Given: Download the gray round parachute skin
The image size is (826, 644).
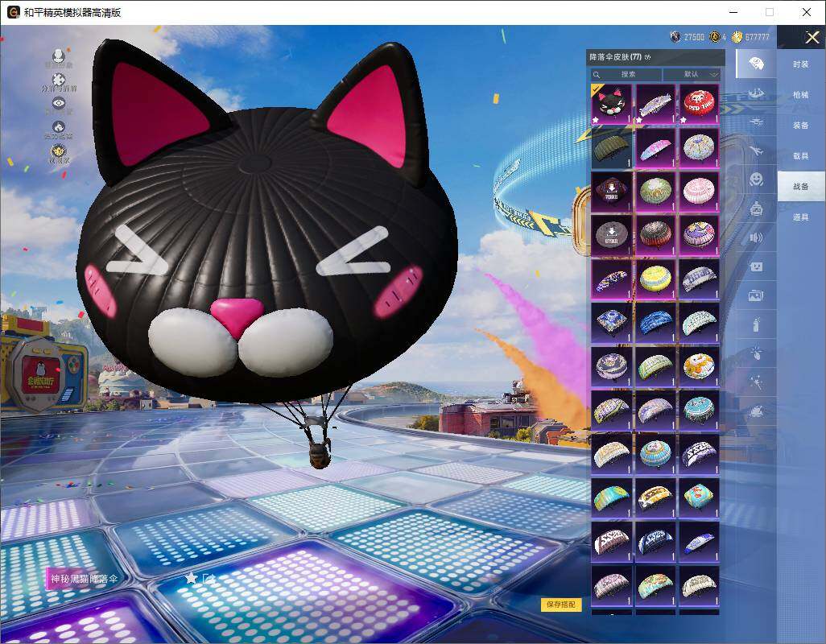Looking at the screenshot, I should tap(611, 235).
